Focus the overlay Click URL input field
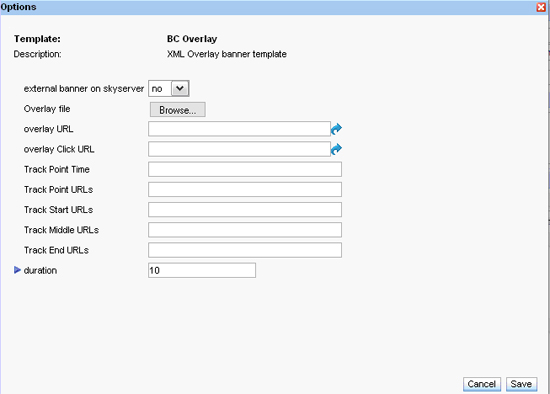 click(239, 149)
